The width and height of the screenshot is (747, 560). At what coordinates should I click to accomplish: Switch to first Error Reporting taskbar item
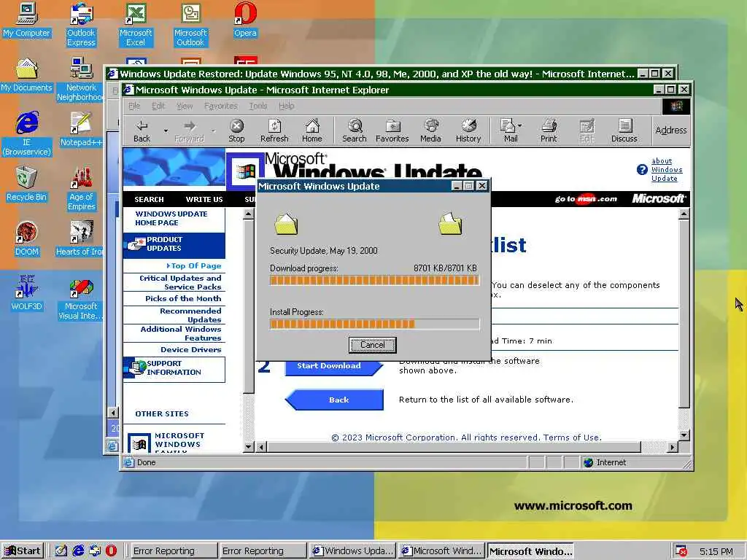[x=173, y=551]
